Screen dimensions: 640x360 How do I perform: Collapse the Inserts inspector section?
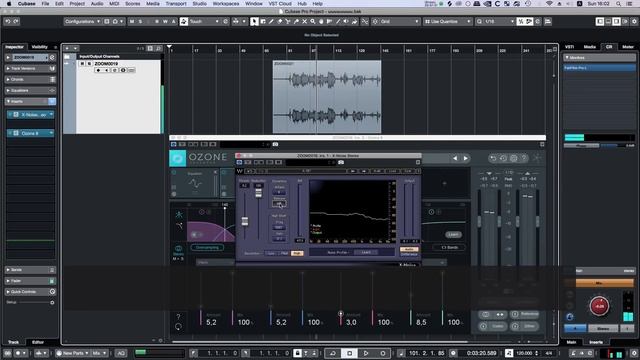tap(30, 101)
